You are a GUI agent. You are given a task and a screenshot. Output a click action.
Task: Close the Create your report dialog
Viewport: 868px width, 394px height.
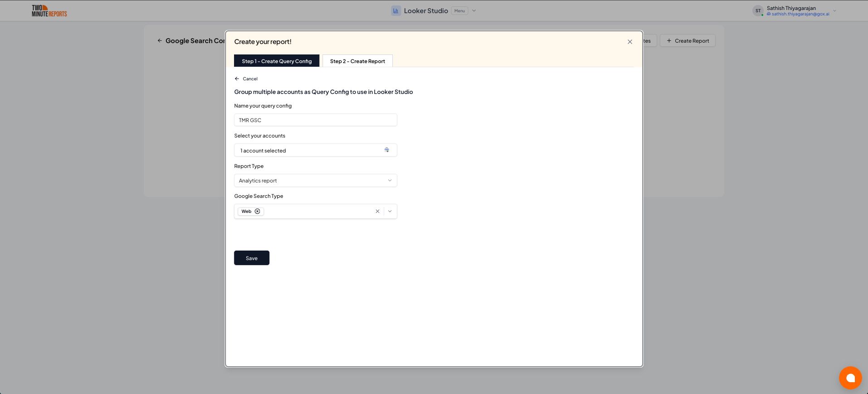629,42
